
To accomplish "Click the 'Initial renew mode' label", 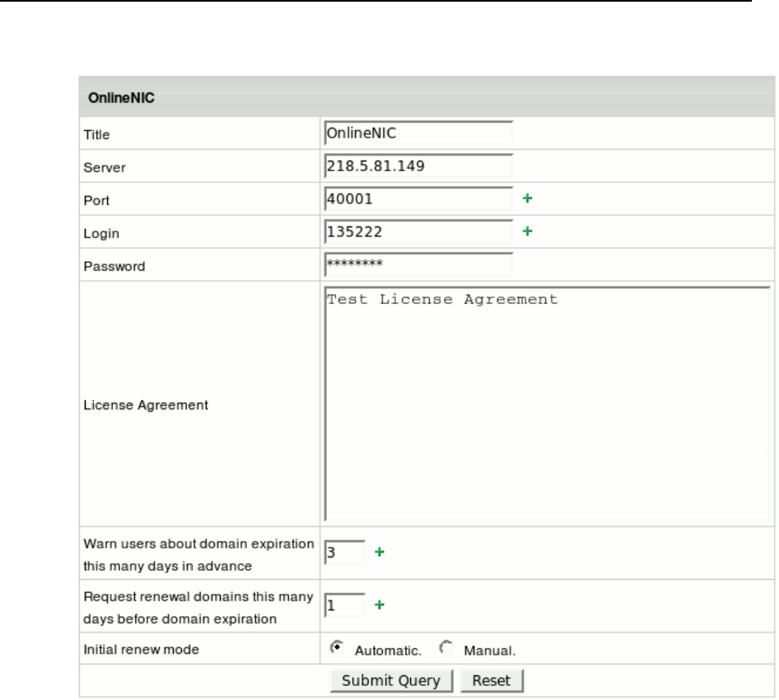I will click(x=141, y=649).
